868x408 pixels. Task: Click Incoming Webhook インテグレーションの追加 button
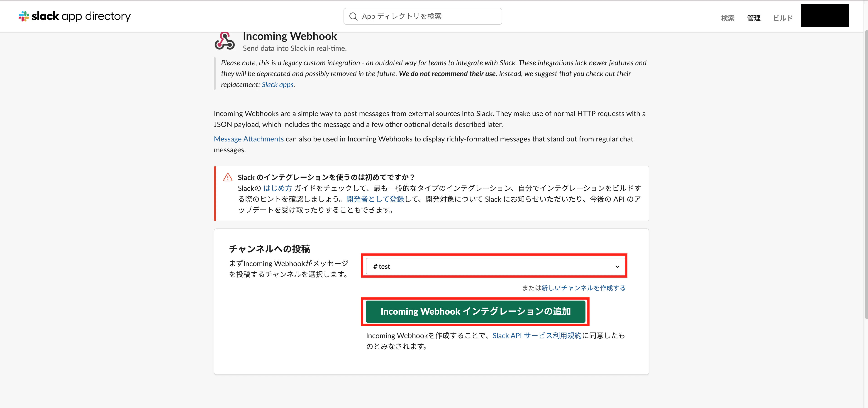pyautogui.click(x=475, y=311)
